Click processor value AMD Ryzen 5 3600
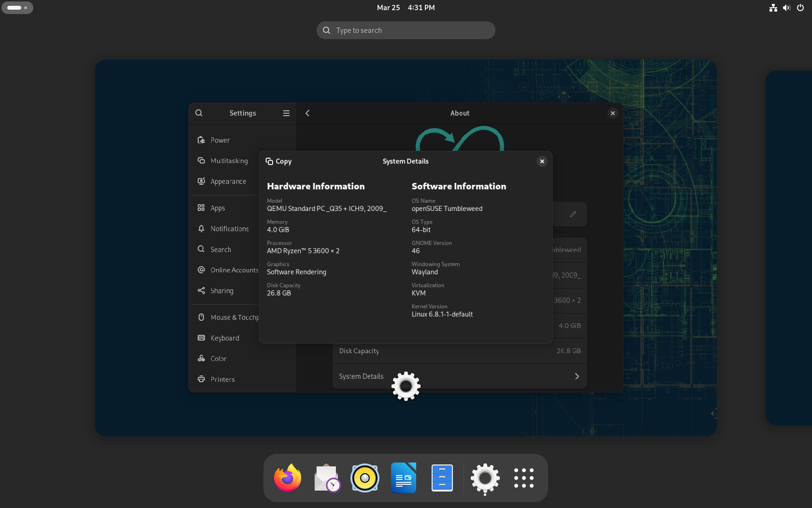The width and height of the screenshot is (812, 508). (x=303, y=251)
